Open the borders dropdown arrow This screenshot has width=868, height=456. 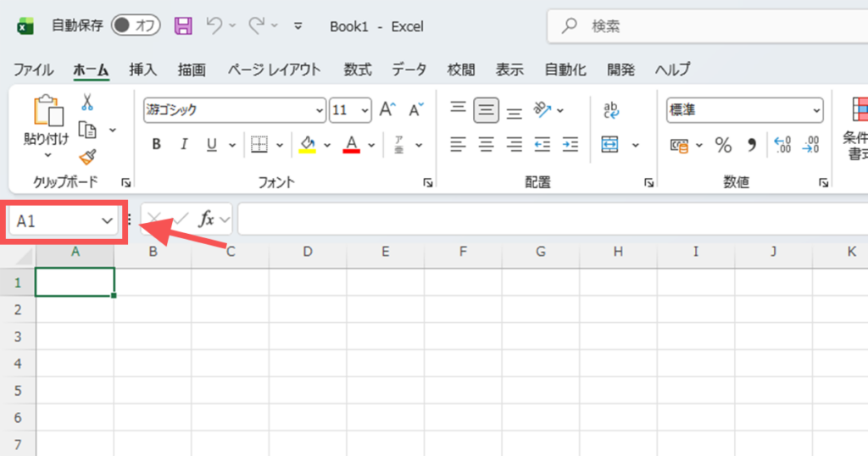click(280, 146)
